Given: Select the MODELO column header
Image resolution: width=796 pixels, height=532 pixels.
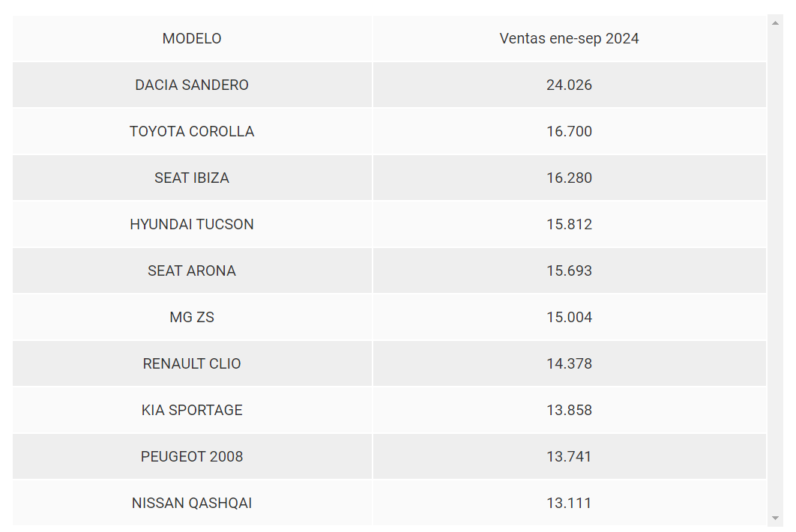Looking at the screenshot, I should [192, 38].
